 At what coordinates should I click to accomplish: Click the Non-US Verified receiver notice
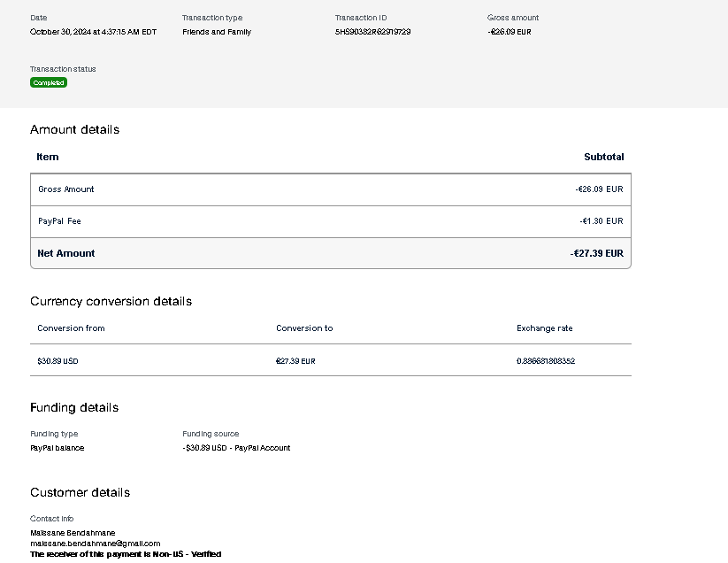[126, 554]
